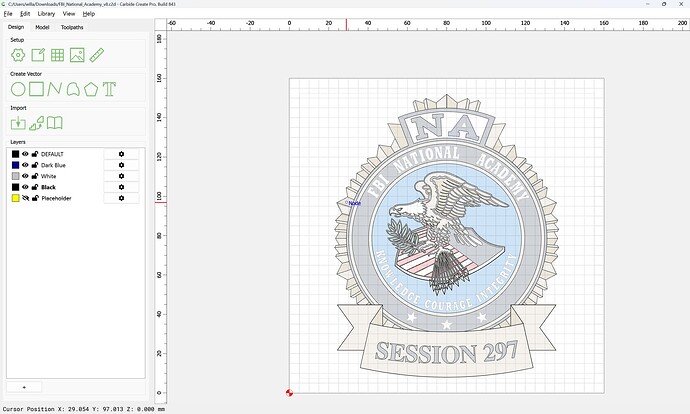Hide the Black layer

(x=25, y=187)
